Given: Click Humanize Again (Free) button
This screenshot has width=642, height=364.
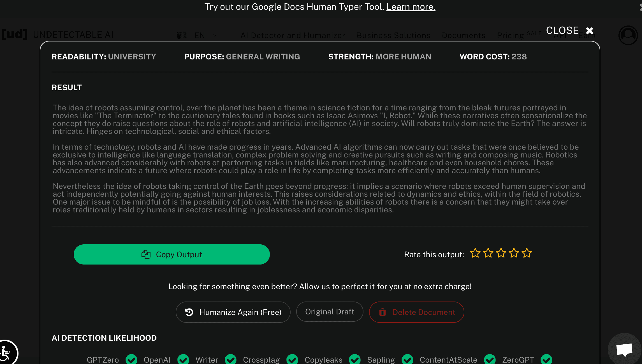Looking at the screenshot, I should pyautogui.click(x=233, y=312).
